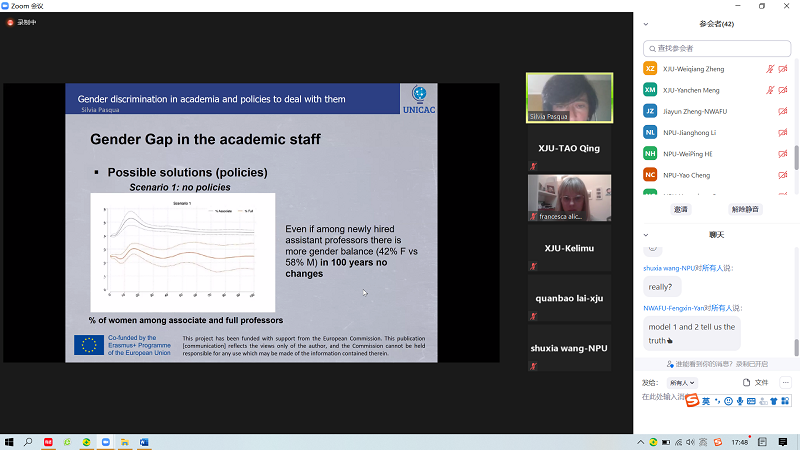Collapse the chat panel with its chevron
The width and height of the screenshot is (800, 450).
646,235
